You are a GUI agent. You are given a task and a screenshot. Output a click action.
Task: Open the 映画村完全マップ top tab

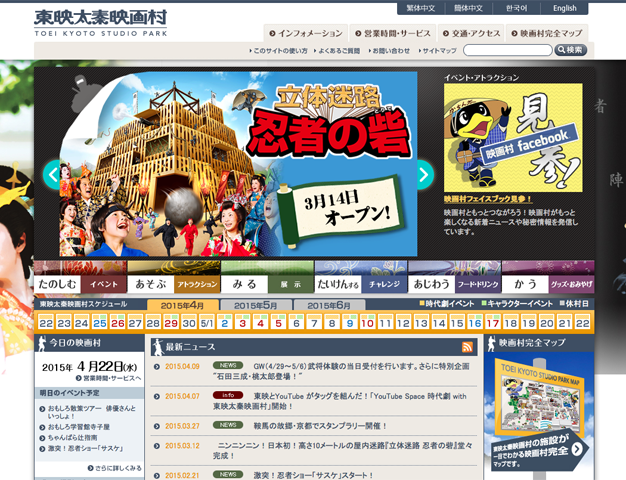547,34
